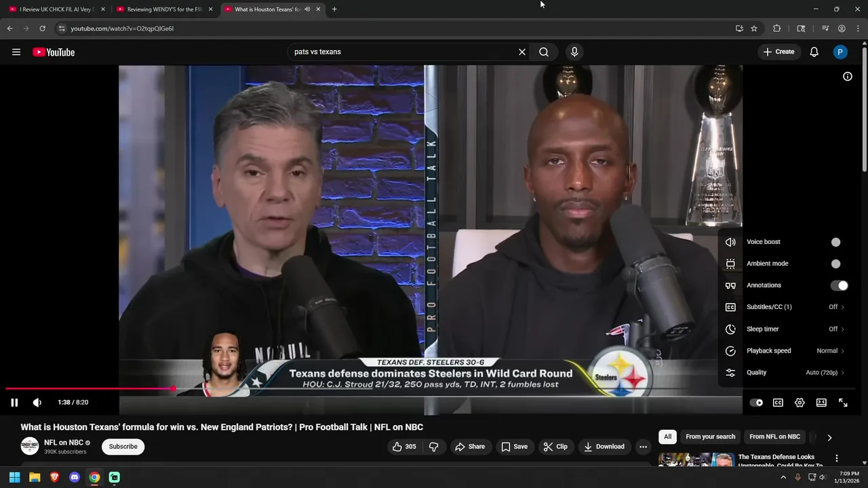
Task: Enter full screen mode
Action: [x=843, y=403]
